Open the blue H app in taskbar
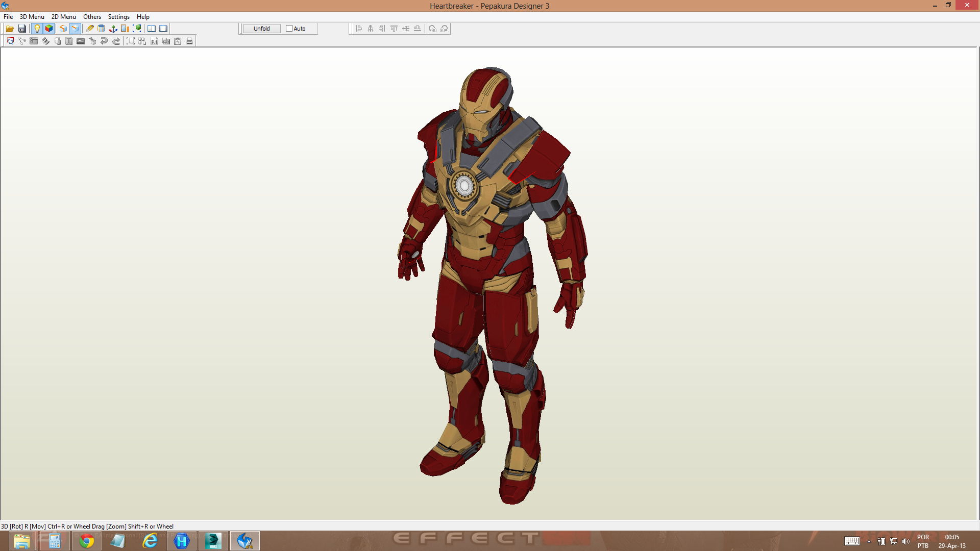This screenshot has width=980, height=551. [x=182, y=541]
